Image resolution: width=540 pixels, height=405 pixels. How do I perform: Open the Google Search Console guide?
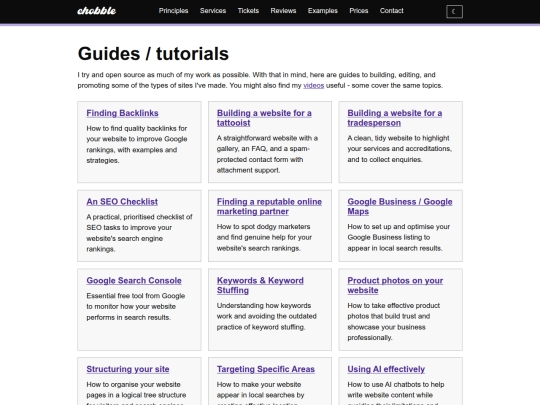tap(134, 280)
